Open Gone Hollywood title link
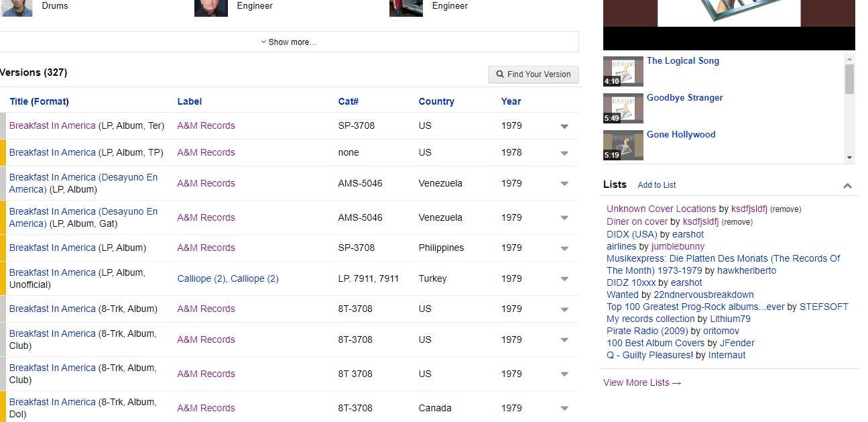Image resolution: width=868 pixels, height=422 pixels. pos(681,135)
